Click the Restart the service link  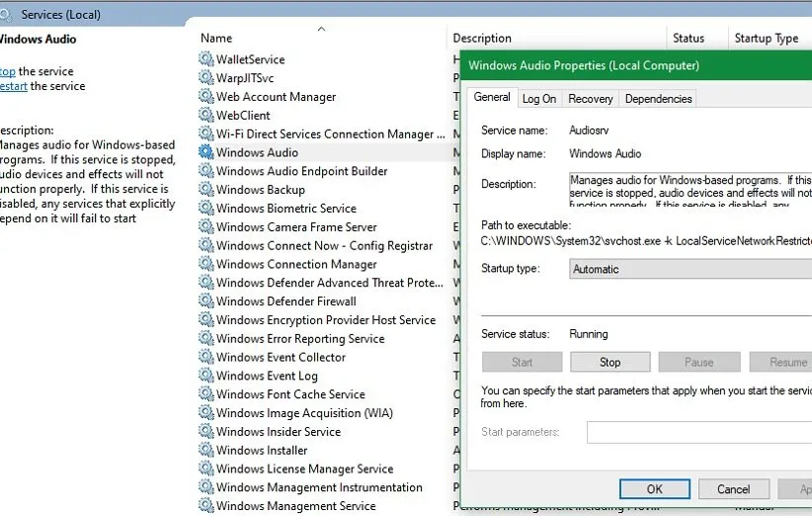[x=14, y=86]
